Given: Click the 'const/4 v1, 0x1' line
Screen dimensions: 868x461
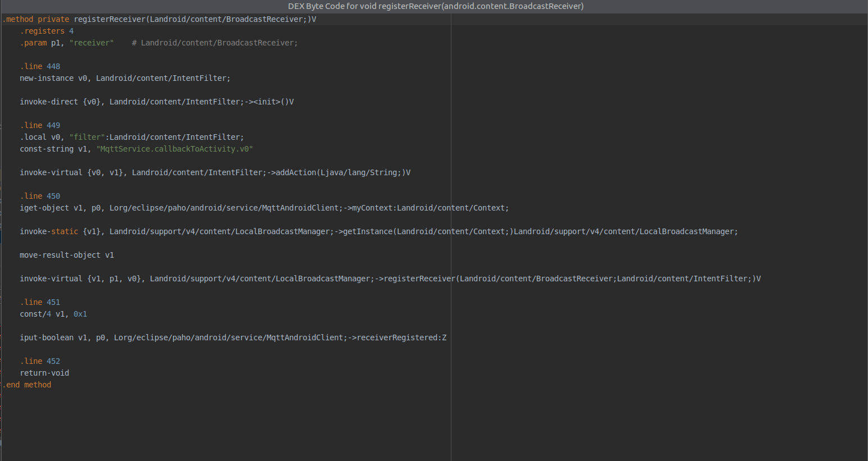Looking at the screenshot, I should (53, 314).
